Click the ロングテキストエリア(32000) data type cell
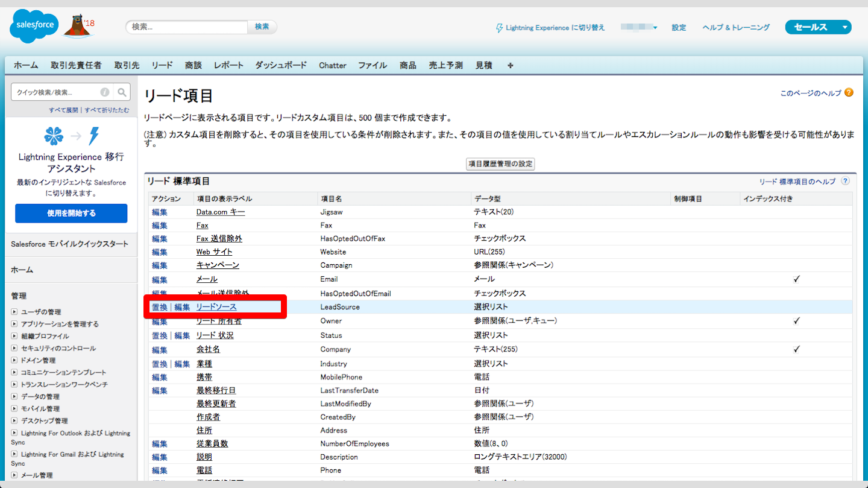Image resolution: width=868 pixels, height=488 pixels. pyautogui.click(x=520, y=457)
